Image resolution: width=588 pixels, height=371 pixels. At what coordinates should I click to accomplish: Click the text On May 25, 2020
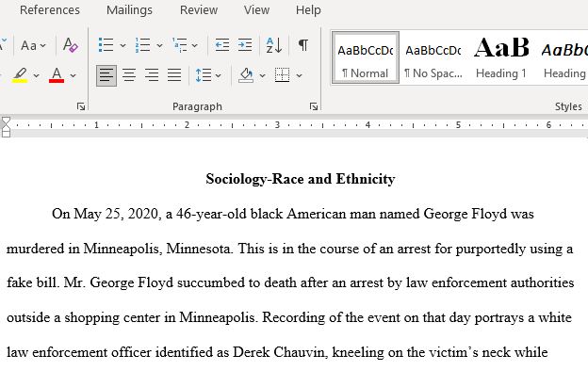pyautogui.click(x=106, y=214)
